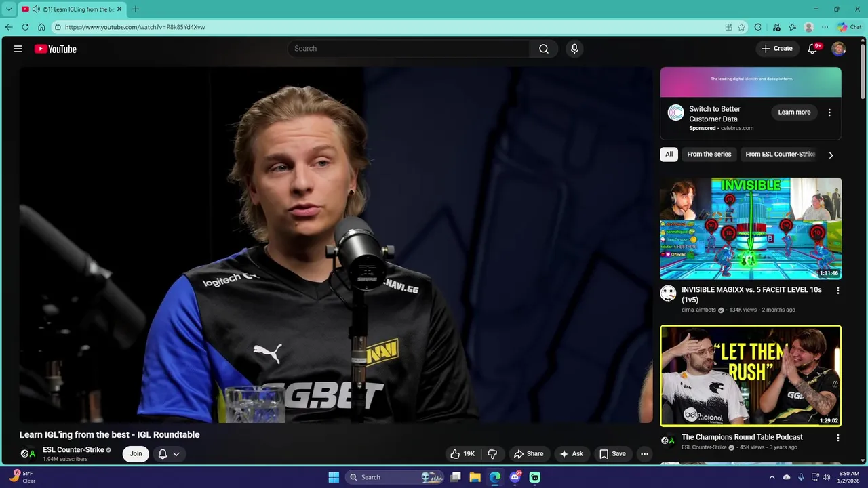Open The Champions Round Table Podcast title
This screenshot has width=868, height=488.
click(x=742, y=437)
